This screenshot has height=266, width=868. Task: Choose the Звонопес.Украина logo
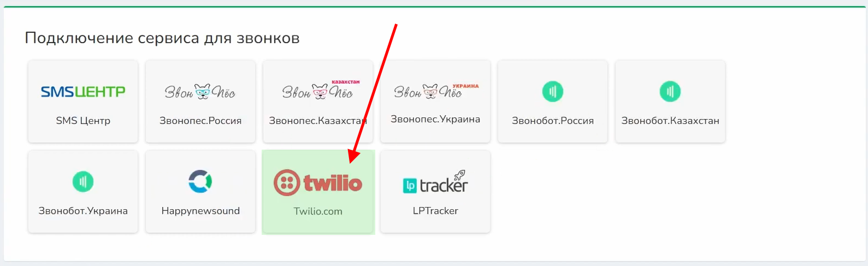point(436,91)
